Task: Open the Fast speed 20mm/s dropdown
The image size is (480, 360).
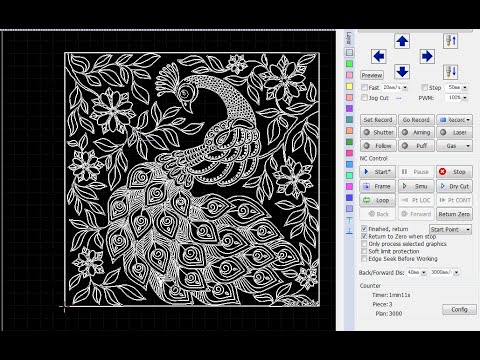Action: (405, 88)
